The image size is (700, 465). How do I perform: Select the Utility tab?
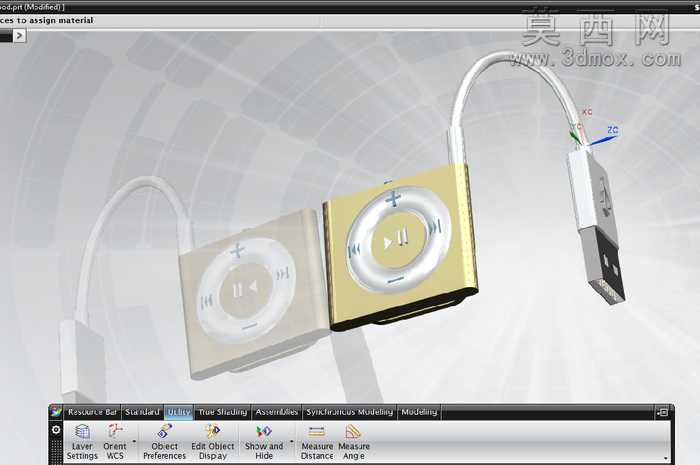tap(179, 412)
